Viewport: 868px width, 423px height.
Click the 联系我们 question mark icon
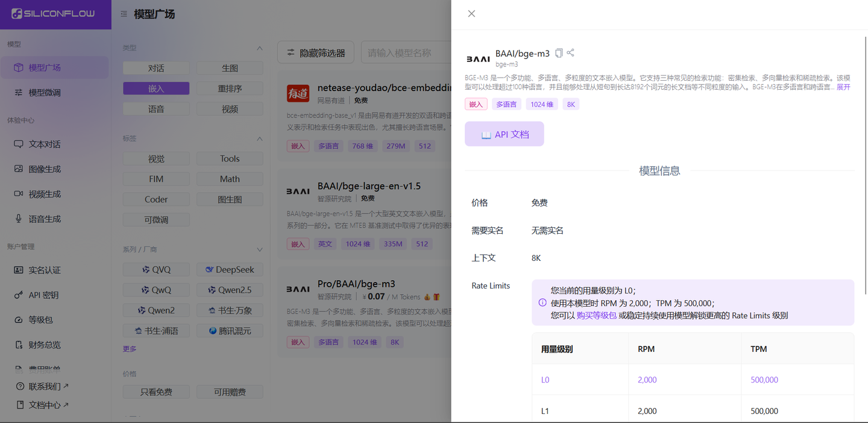tap(20, 386)
